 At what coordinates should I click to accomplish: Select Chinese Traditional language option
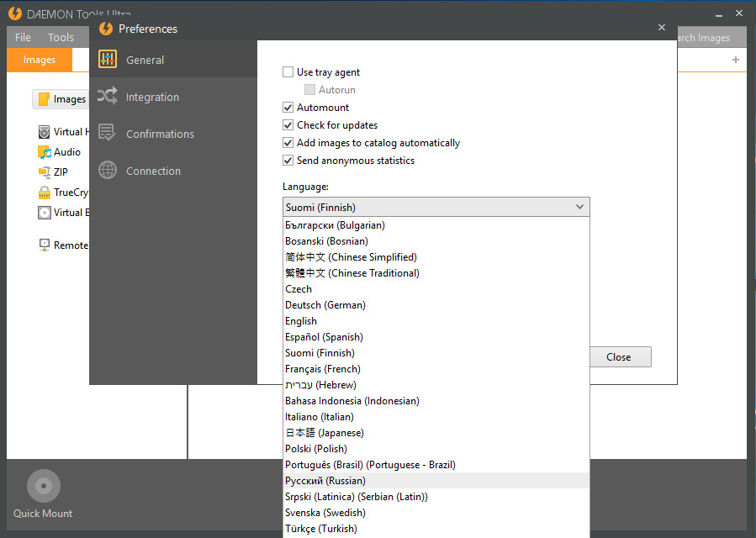(x=436, y=273)
